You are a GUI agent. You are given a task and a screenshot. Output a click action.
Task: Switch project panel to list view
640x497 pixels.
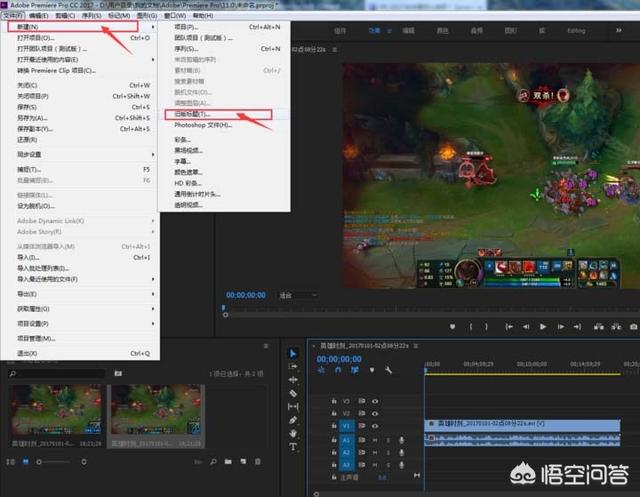11,462
